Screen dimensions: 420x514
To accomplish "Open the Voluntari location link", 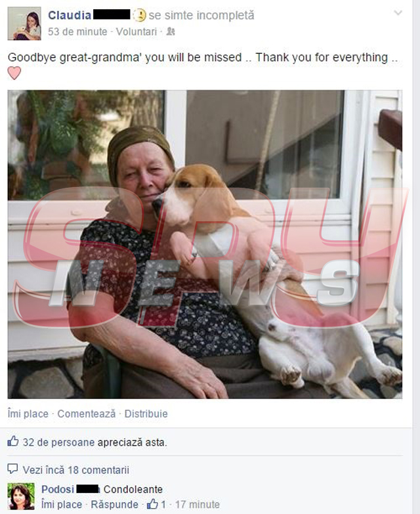I will 136,32.
